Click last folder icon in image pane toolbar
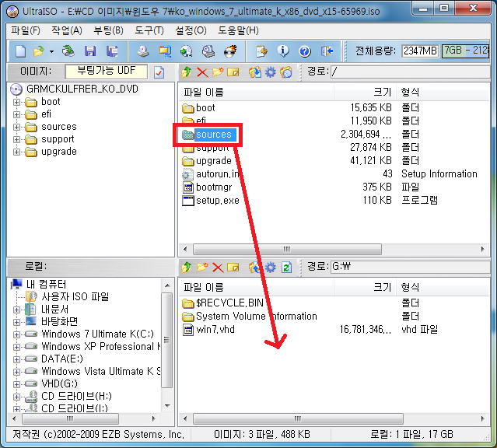The width and height of the screenshot is (497, 448). coord(286,72)
